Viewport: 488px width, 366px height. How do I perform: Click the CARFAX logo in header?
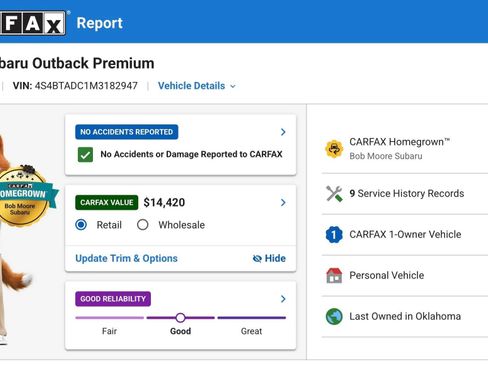coord(33,23)
